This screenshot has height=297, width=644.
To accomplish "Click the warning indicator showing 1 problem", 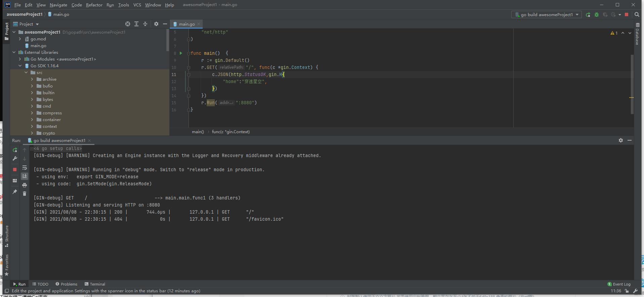I will click(614, 33).
